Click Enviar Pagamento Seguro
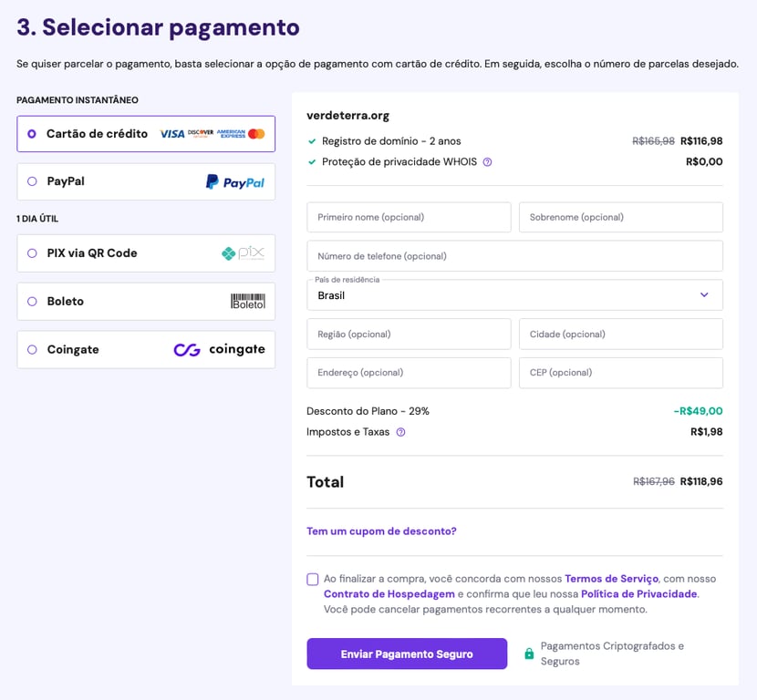The width and height of the screenshot is (757, 700). tap(407, 654)
